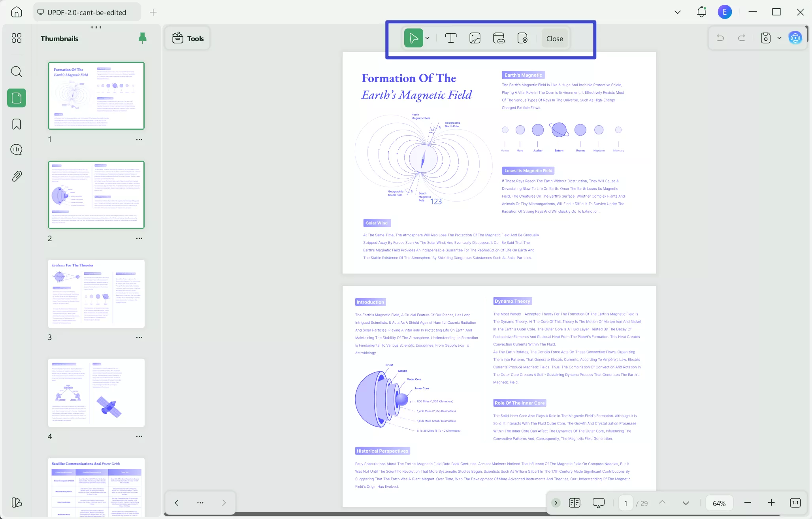Open the save options dropdown
Viewport: 812px width, 519px height.
click(x=778, y=38)
